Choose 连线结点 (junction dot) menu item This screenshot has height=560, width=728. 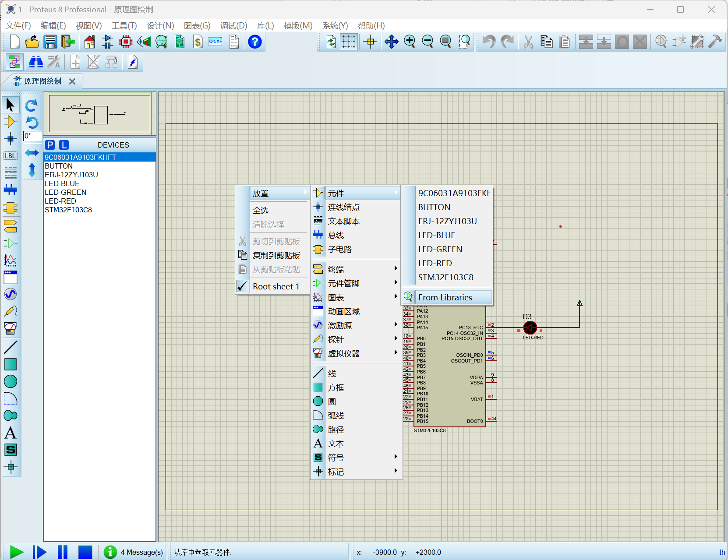coord(356,207)
